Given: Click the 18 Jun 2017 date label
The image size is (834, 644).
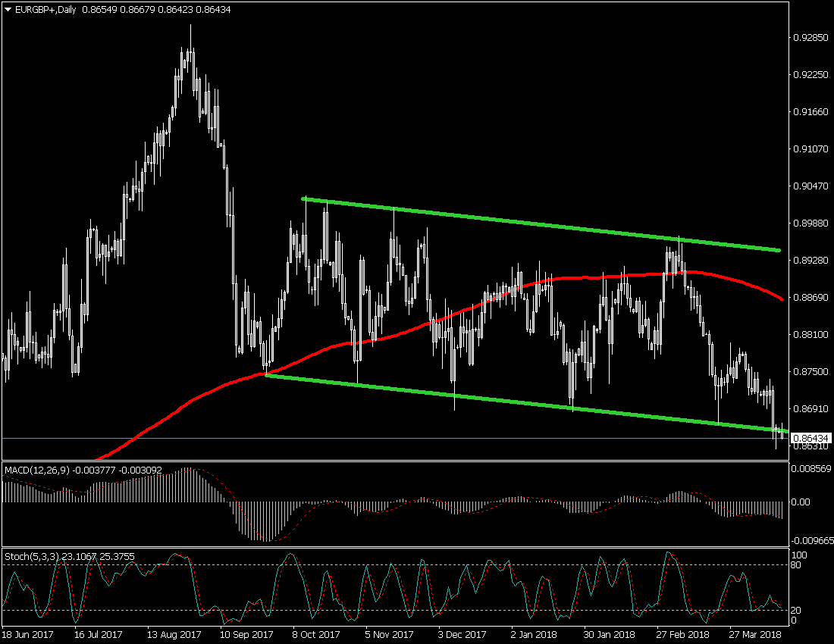Looking at the screenshot, I should pyautogui.click(x=28, y=633).
